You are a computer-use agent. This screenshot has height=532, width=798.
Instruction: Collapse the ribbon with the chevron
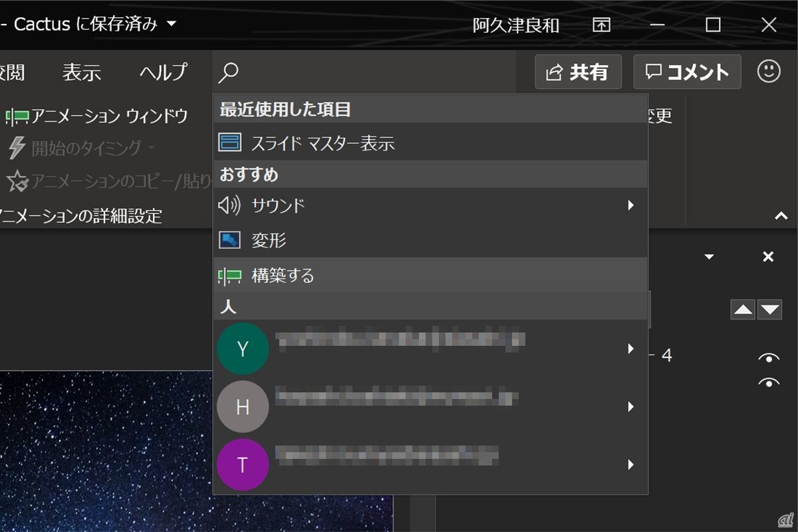click(781, 216)
